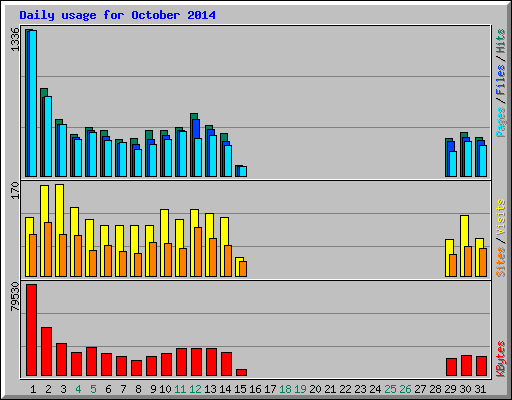This screenshot has height=400, width=512.
Task: Click day label "16" on the x-axis
Action: pos(255,389)
